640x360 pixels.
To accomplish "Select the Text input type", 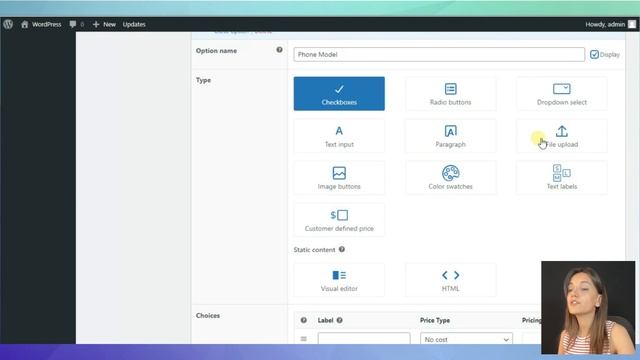I will click(x=339, y=136).
